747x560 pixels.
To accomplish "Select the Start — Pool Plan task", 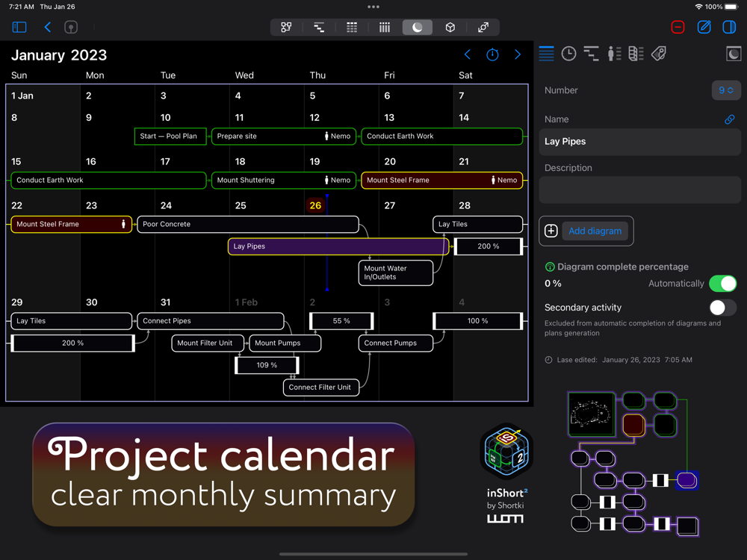I will [x=170, y=136].
